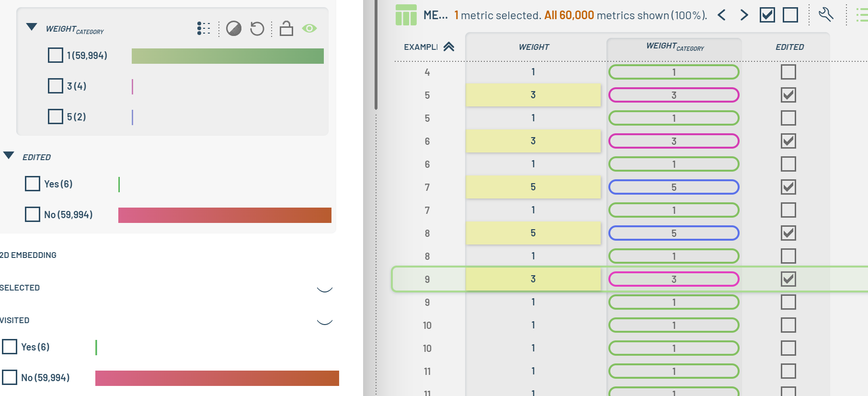868x396 pixels.
Task: Select the EDITED column header
Action: point(789,47)
